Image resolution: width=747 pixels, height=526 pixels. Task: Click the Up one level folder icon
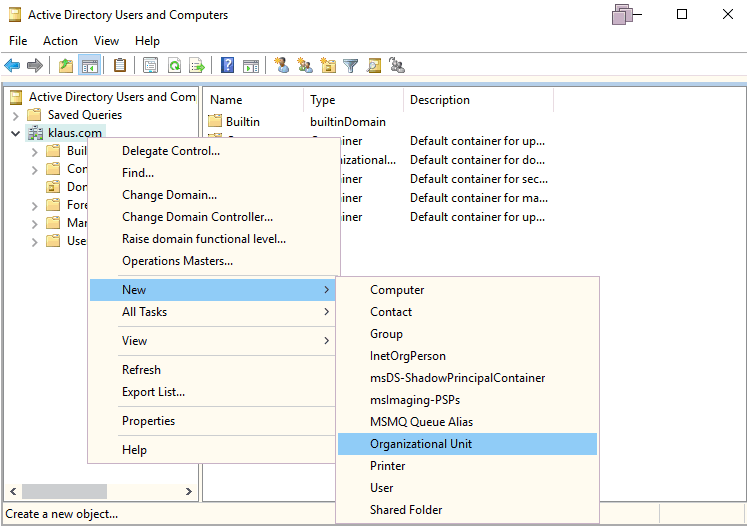pyautogui.click(x=66, y=66)
